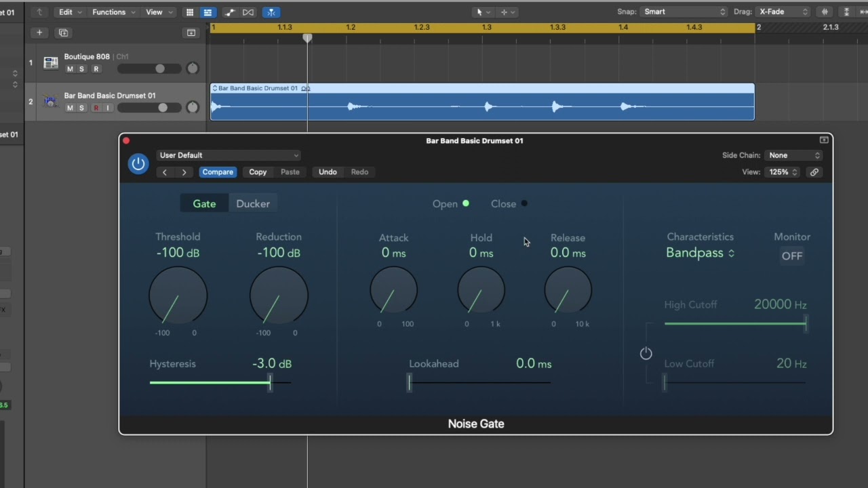The width and height of the screenshot is (868, 488).
Task: Click the Bar Band Drumset volume fader
Action: [x=163, y=108]
